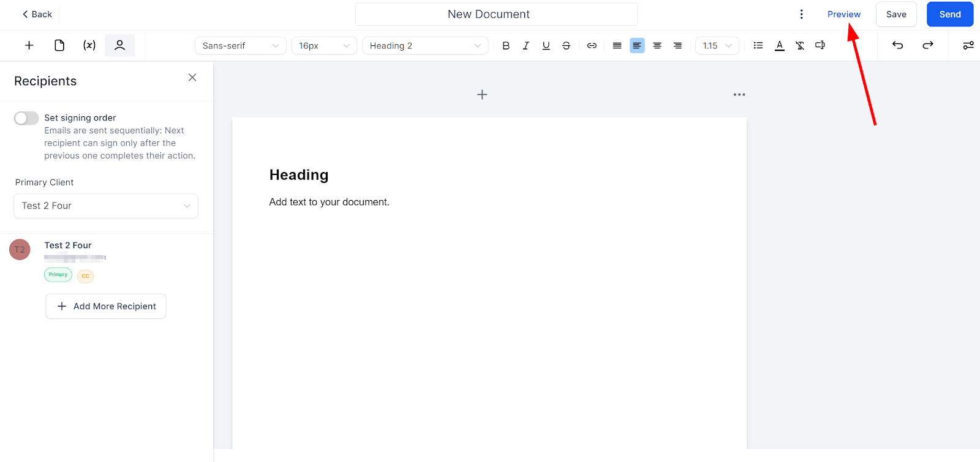The image size is (980, 462).
Task: Click the Preview link
Action: [x=843, y=14]
